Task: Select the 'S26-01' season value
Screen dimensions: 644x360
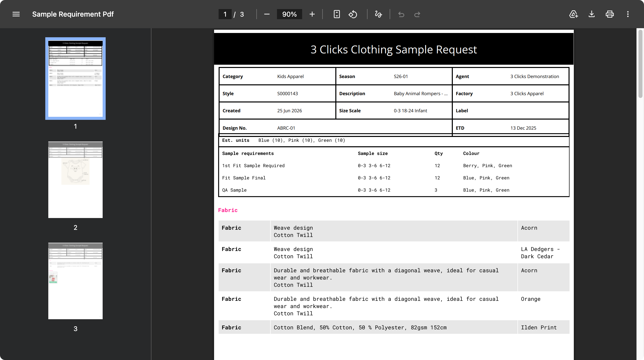Action: [401, 77]
